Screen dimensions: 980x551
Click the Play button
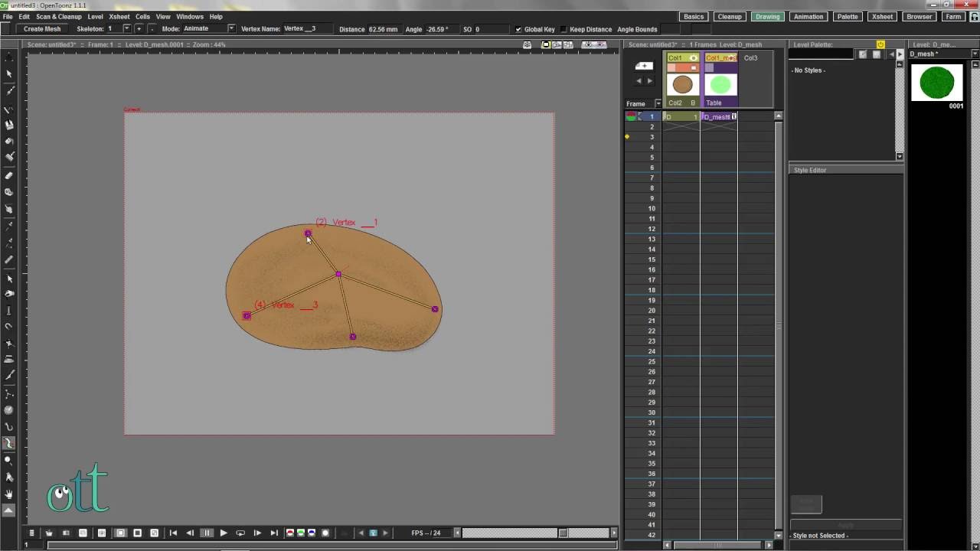224,533
